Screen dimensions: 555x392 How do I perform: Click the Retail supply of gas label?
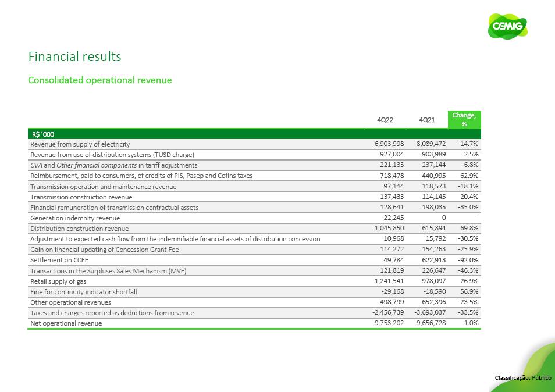[58, 281]
